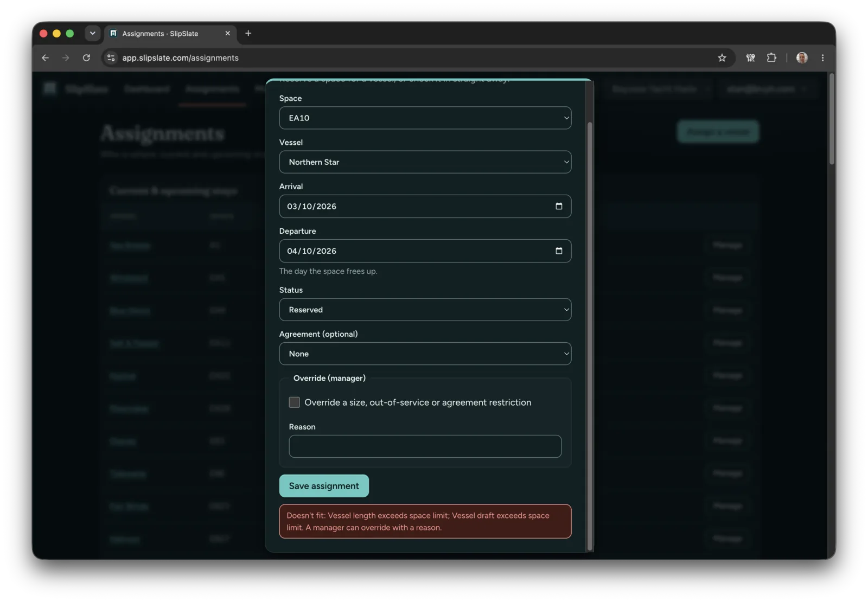Go back with the browser back arrow
Image resolution: width=868 pixels, height=602 pixels.
[x=45, y=57]
